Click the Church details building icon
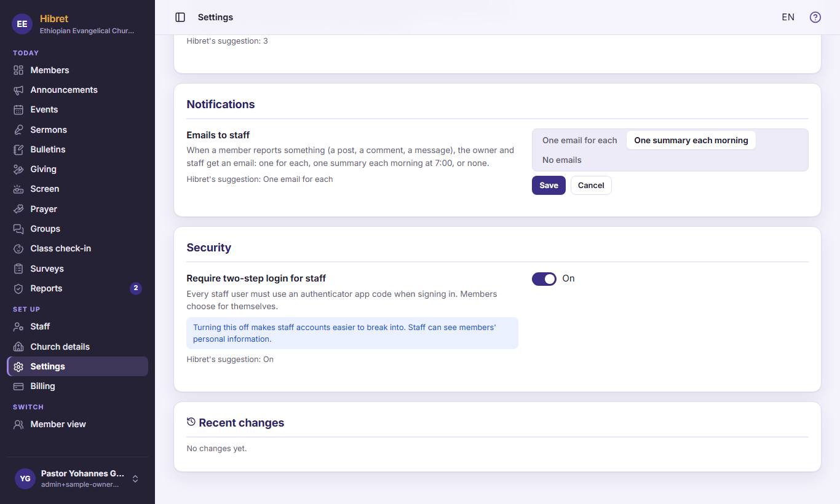Image resolution: width=840 pixels, height=504 pixels. tap(18, 347)
